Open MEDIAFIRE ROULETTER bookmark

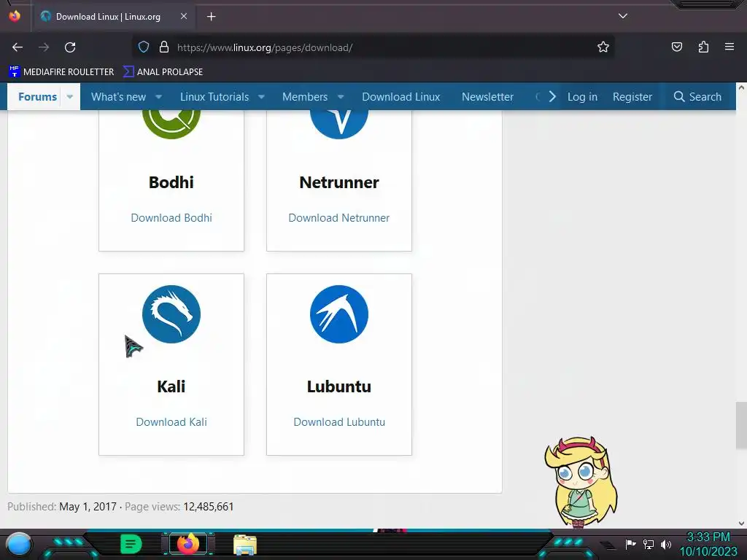point(61,72)
